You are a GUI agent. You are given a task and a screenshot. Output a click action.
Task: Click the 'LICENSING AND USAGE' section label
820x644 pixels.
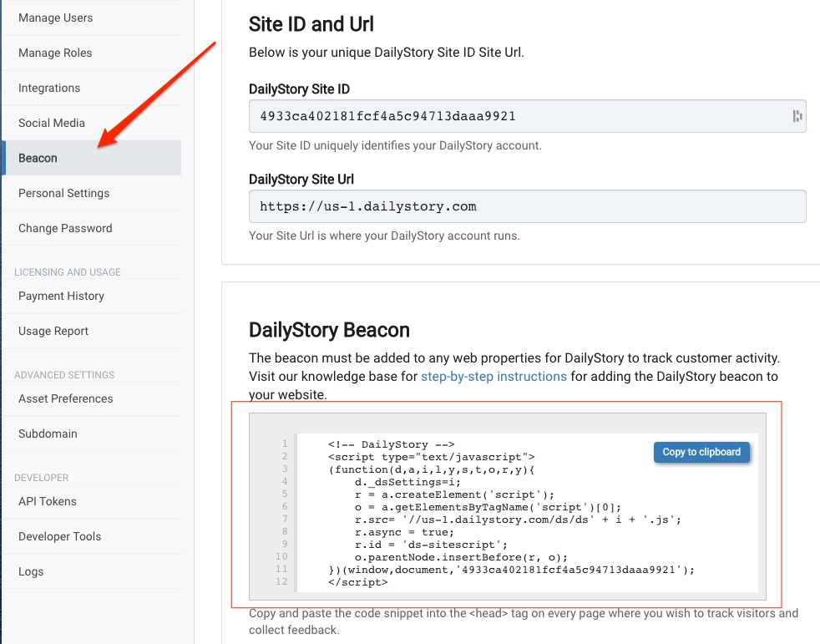(x=68, y=272)
